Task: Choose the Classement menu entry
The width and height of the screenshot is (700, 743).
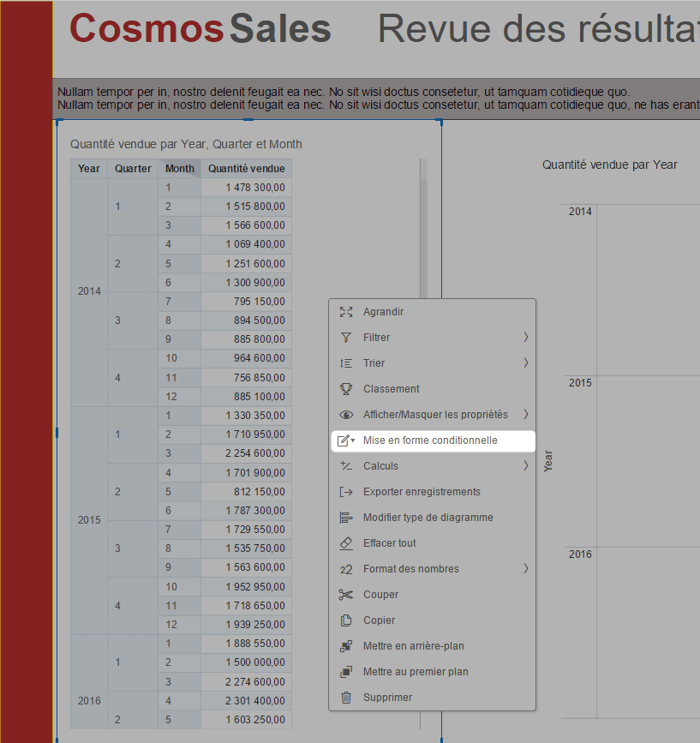Action: pyautogui.click(x=433, y=388)
